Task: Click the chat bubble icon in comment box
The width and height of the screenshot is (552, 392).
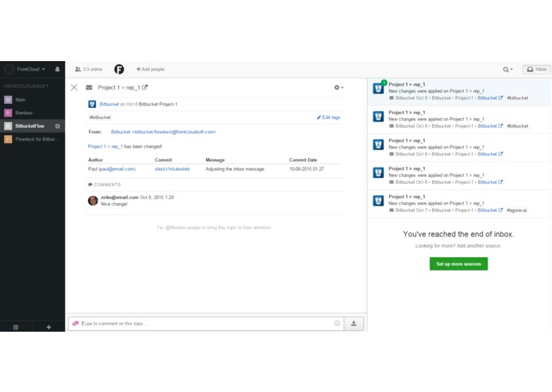Action: click(x=75, y=324)
